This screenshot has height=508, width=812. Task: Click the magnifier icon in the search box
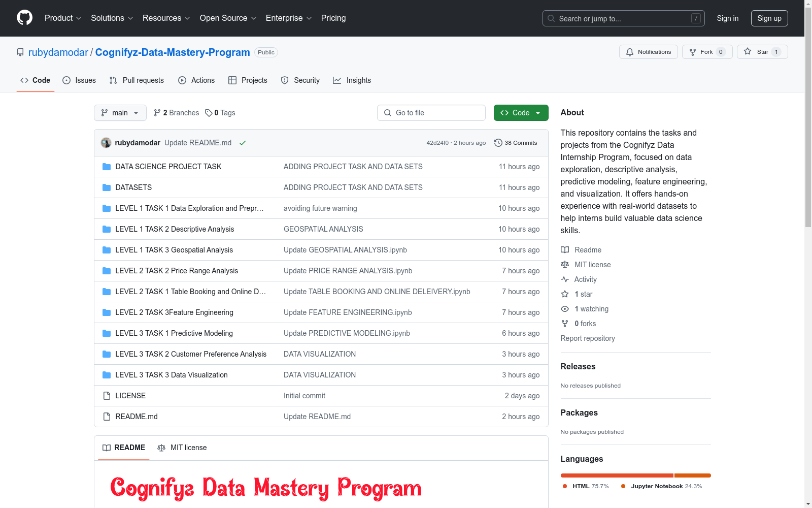pos(551,18)
